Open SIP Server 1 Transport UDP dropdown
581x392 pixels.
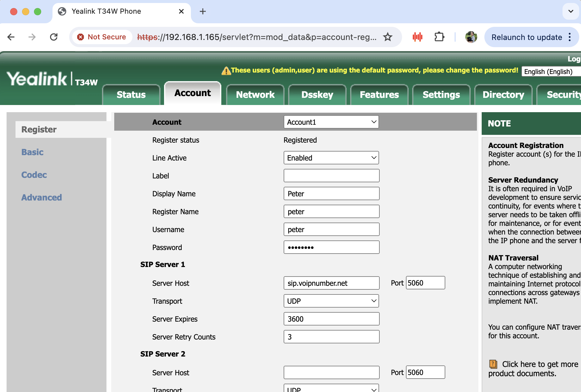tap(331, 301)
